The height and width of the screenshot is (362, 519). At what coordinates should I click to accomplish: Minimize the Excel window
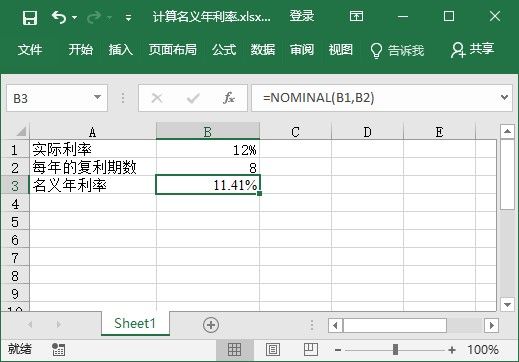coord(403,16)
